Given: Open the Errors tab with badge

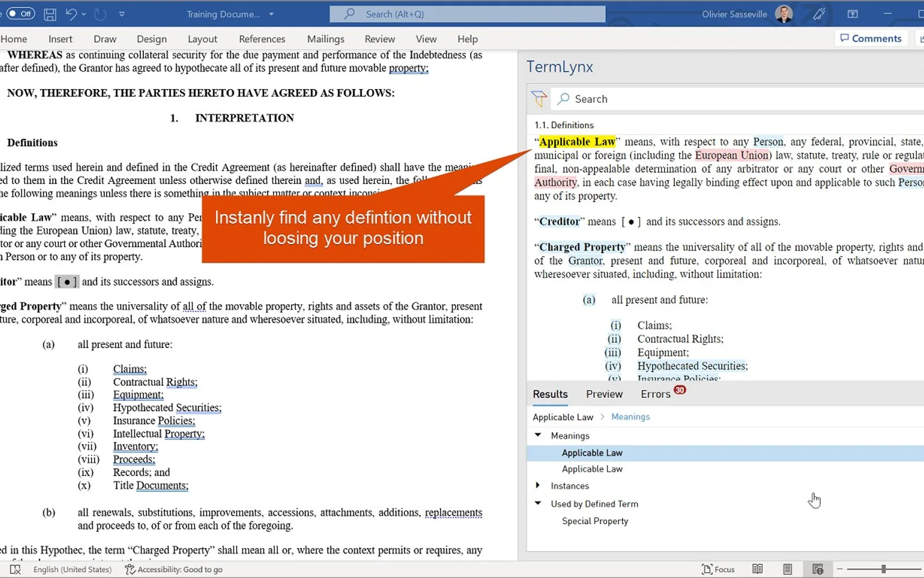Looking at the screenshot, I should pyautogui.click(x=662, y=394).
